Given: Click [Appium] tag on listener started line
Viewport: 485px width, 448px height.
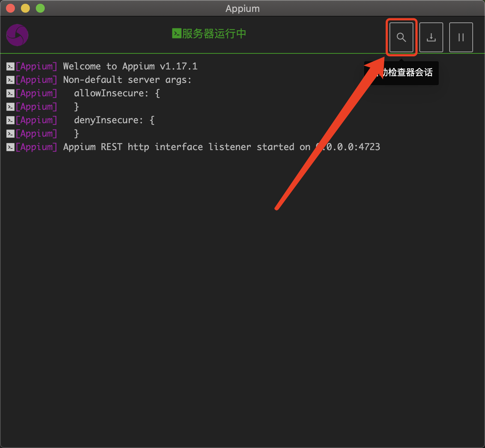Looking at the screenshot, I should [x=37, y=147].
